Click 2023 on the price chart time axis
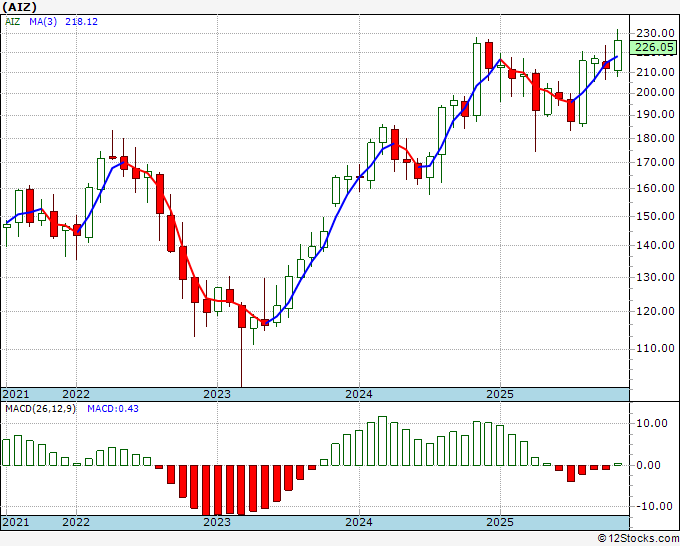 (217, 394)
